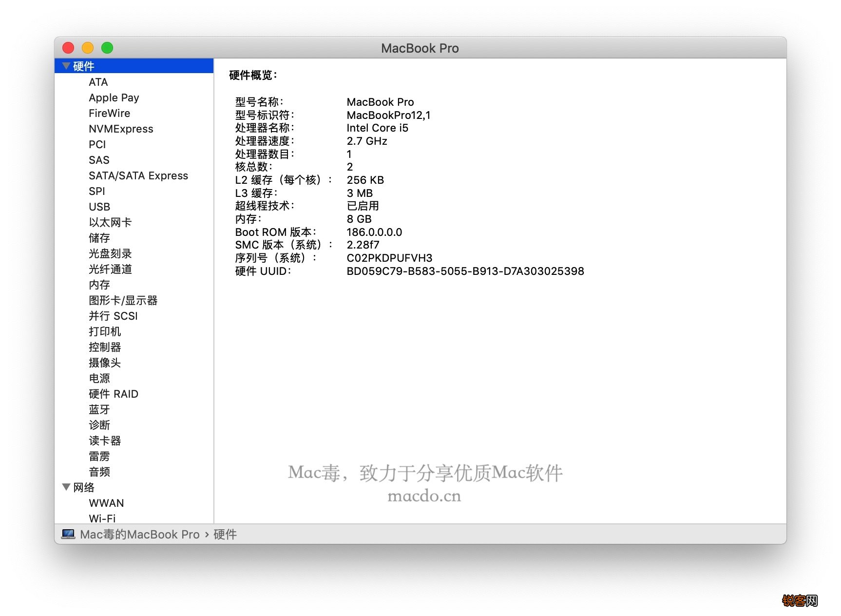Click the 硬件概览 heading
Screen dimensions: 841x616
click(x=253, y=75)
